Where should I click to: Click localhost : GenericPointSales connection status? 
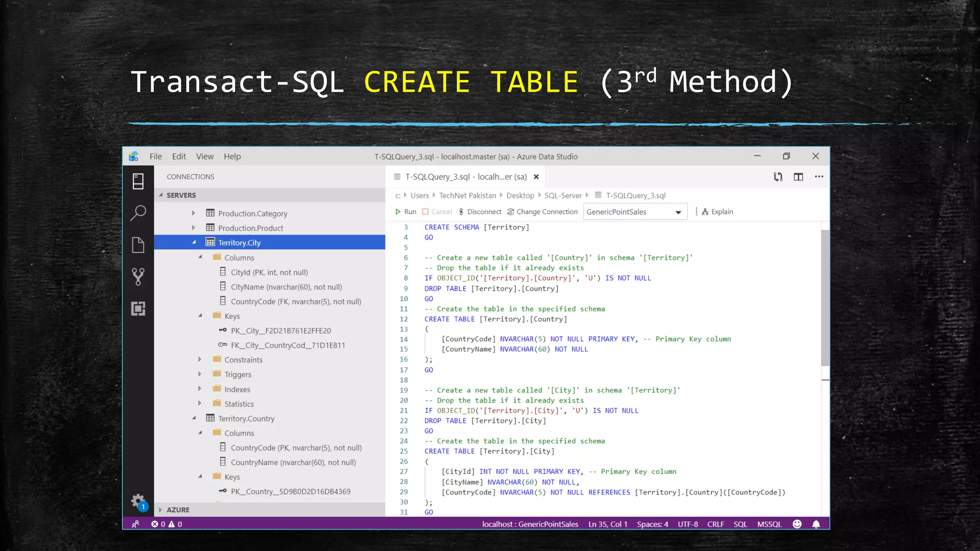tap(530, 524)
